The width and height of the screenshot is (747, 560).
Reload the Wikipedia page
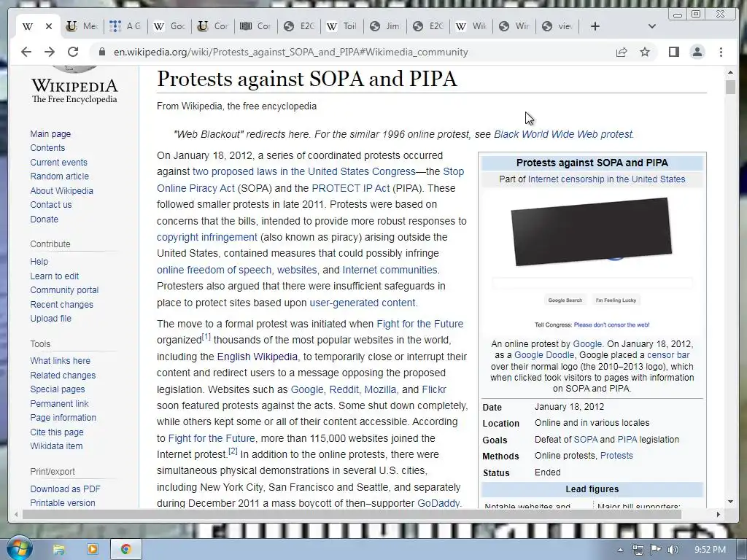(73, 52)
